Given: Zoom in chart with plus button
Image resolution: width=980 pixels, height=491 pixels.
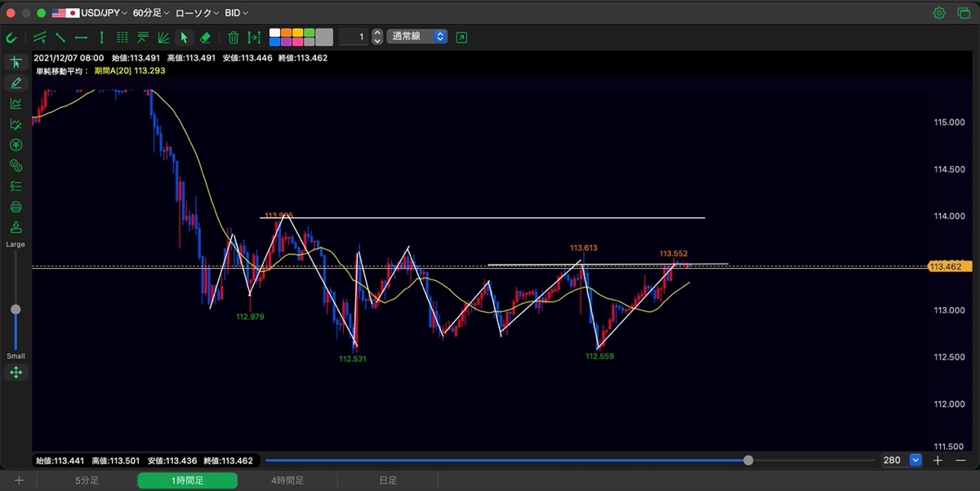Looking at the screenshot, I should (x=938, y=460).
